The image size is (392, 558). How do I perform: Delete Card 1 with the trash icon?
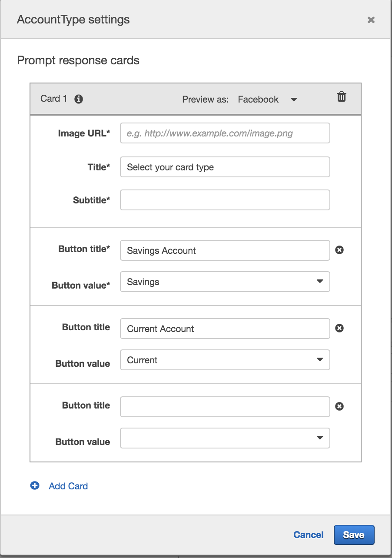(x=342, y=96)
